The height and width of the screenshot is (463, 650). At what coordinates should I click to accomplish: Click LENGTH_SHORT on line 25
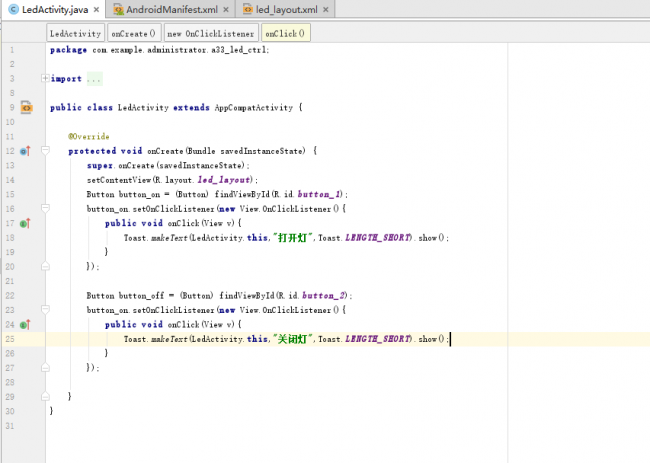coord(378,339)
